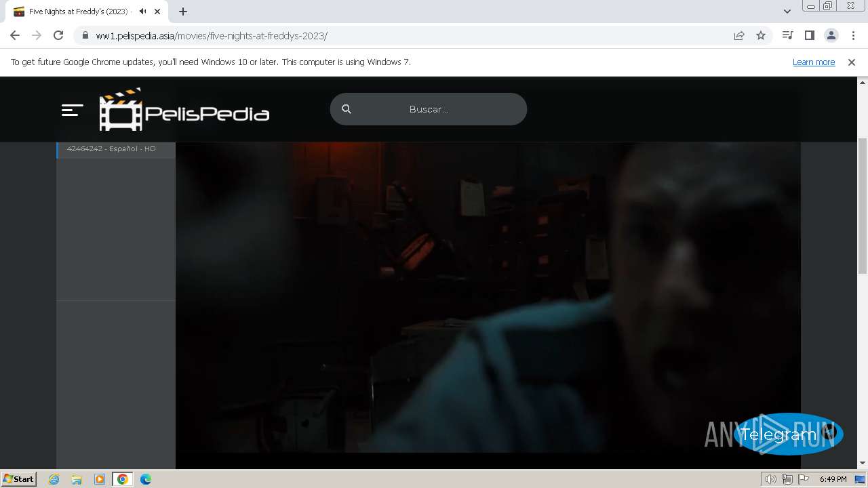The image size is (868, 488).
Task: Click the Telegram button overlay
Action: [x=788, y=434]
